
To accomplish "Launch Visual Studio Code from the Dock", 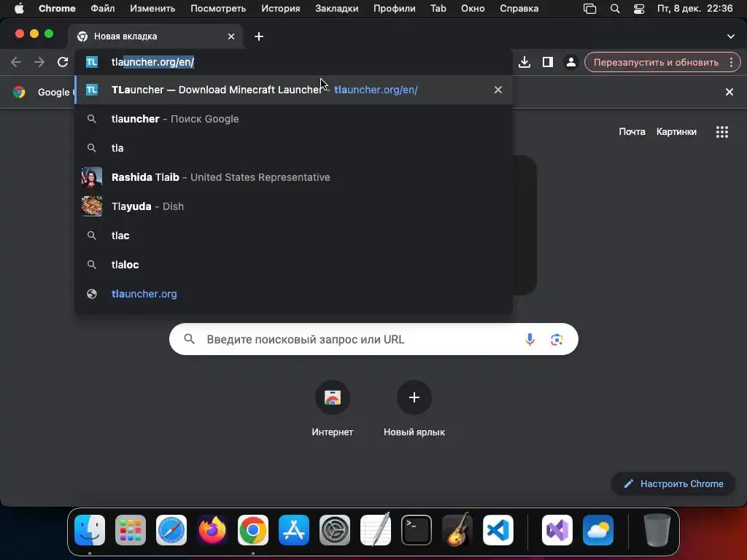I will point(498,530).
